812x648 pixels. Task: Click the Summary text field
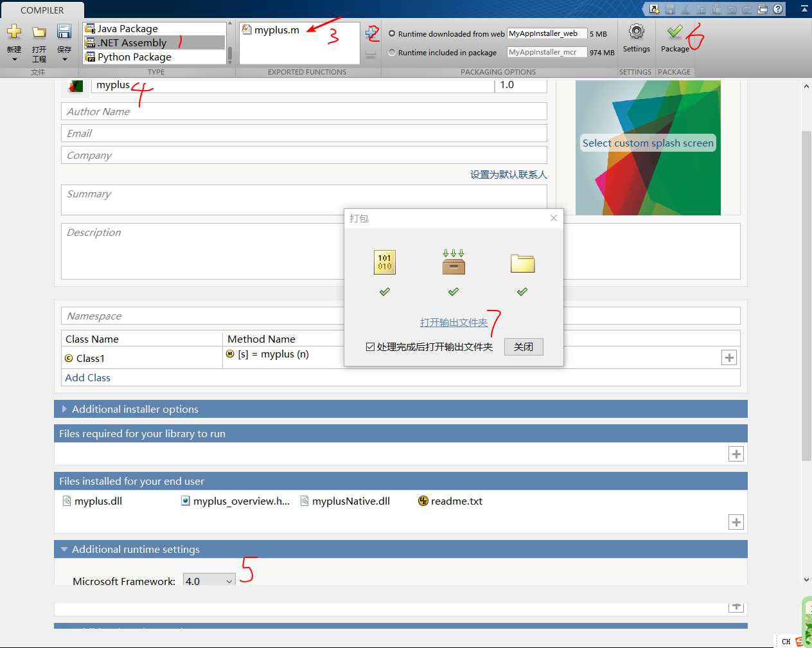click(x=304, y=200)
